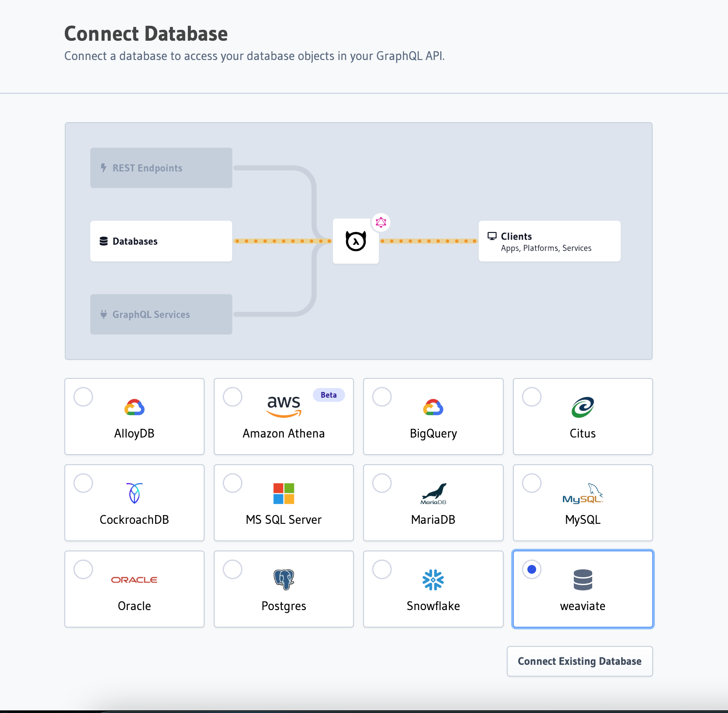This screenshot has height=713, width=728.
Task: Choose MySQL using its radio button
Action: (532, 483)
